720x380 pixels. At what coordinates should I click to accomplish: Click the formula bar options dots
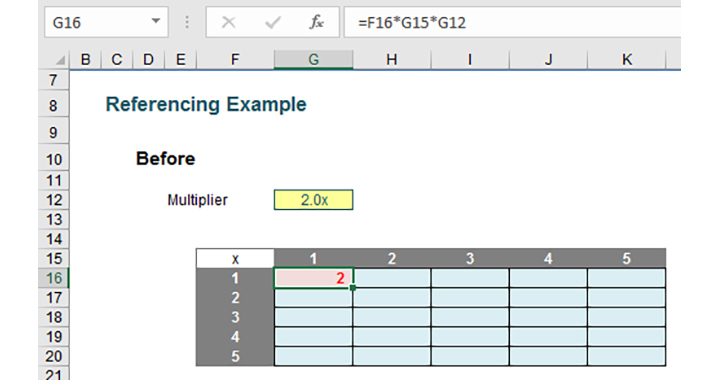pos(187,22)
